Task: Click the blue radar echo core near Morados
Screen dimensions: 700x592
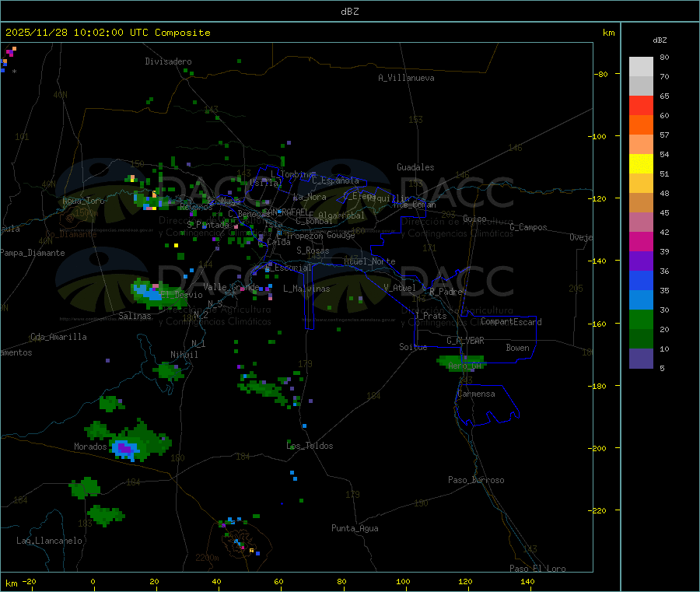Action: tap(124, 448)
